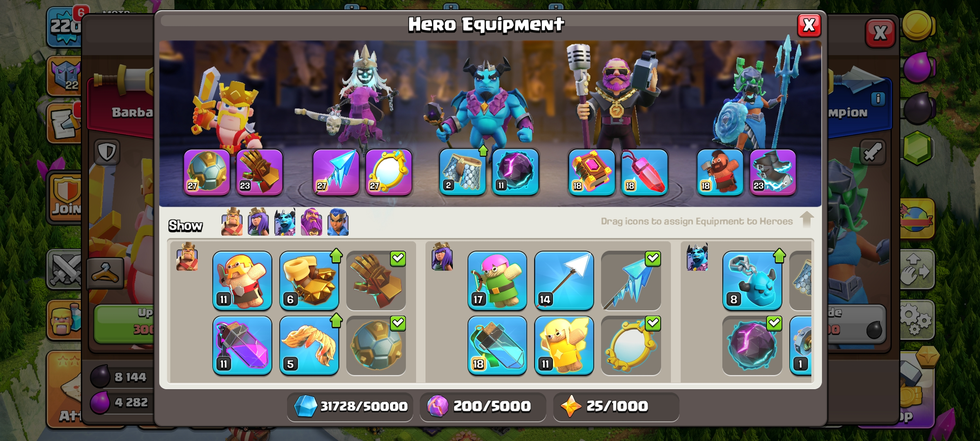Screen dimensions: 980x441
Task: Toggle Minion Prince filter in Show row
Action: click(x=285, y=222)
